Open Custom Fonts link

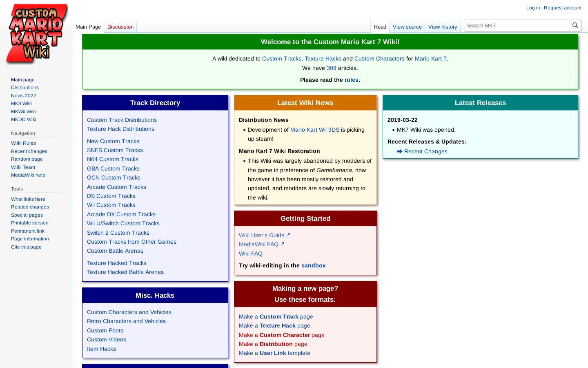click(105, 330)
